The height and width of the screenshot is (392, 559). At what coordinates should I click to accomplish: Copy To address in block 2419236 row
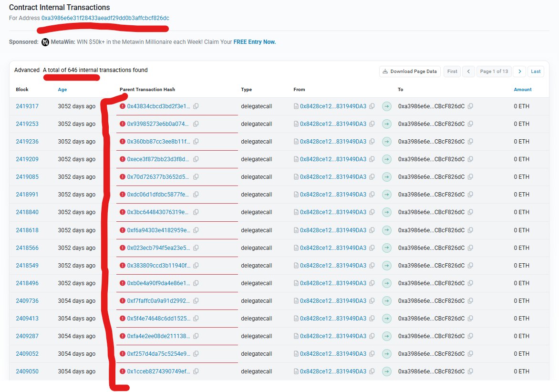click(x=470, y=142)
